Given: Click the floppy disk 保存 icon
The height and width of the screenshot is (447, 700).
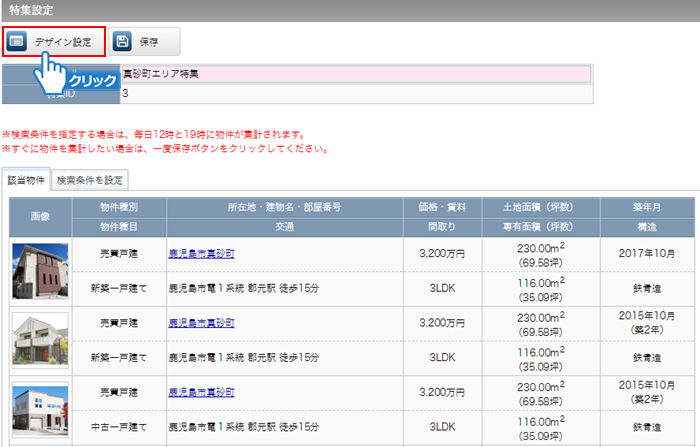Looking at the screenshot, I should click(x=123, y=42).
